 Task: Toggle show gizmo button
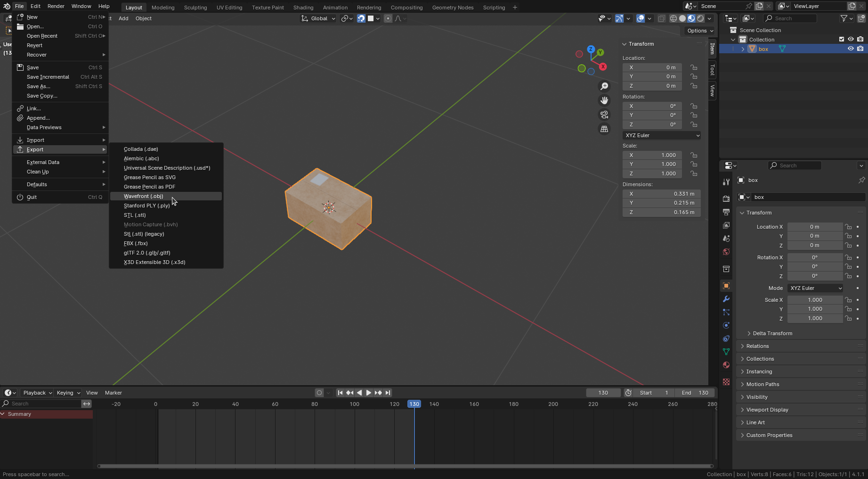(619, 18)
